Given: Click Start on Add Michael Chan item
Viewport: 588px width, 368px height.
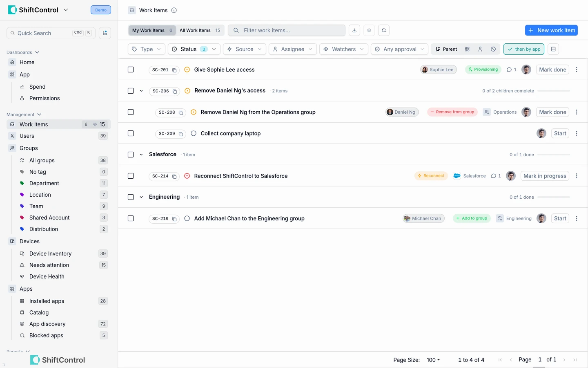Looking at the screenshot, I should (x=560, y=218).
